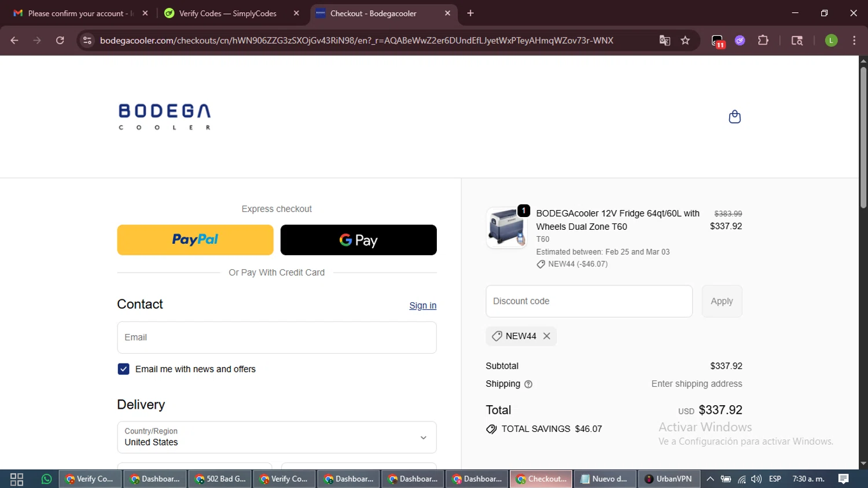
Task: Open the shopping bag cart icon
Action: tap(734, 117)
